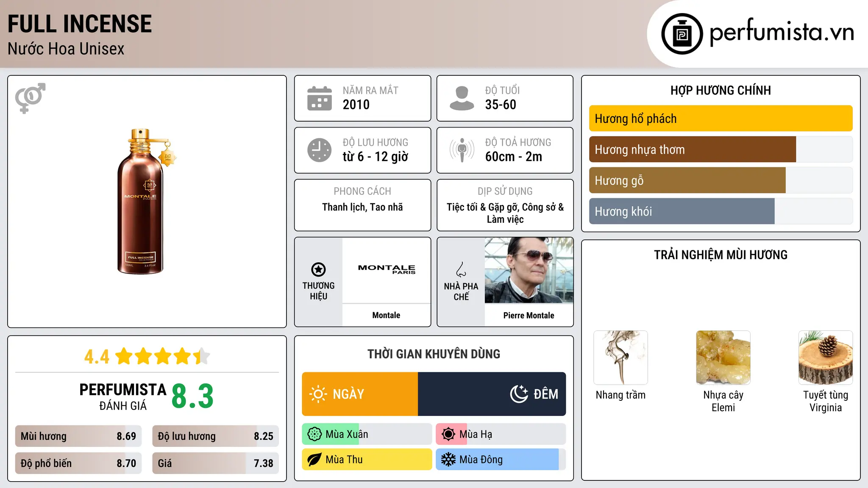Click the perfumista.vn perfume bottle logo icon

coord(682,34)
